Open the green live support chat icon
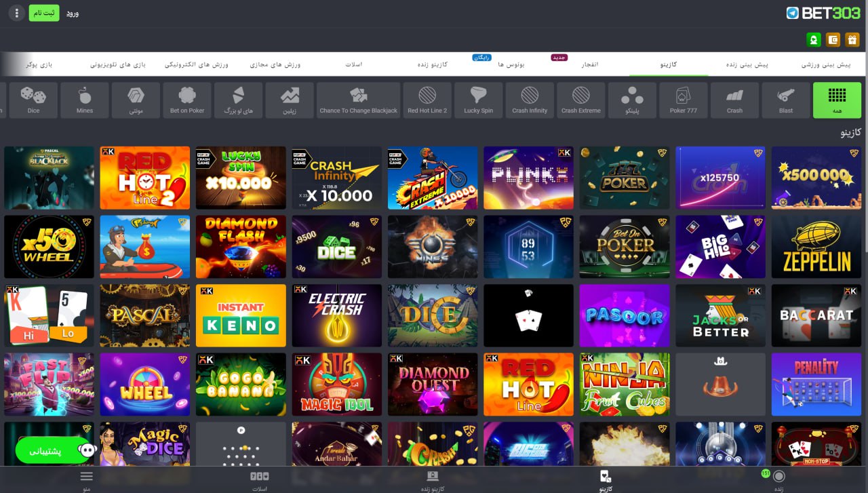 813,41
